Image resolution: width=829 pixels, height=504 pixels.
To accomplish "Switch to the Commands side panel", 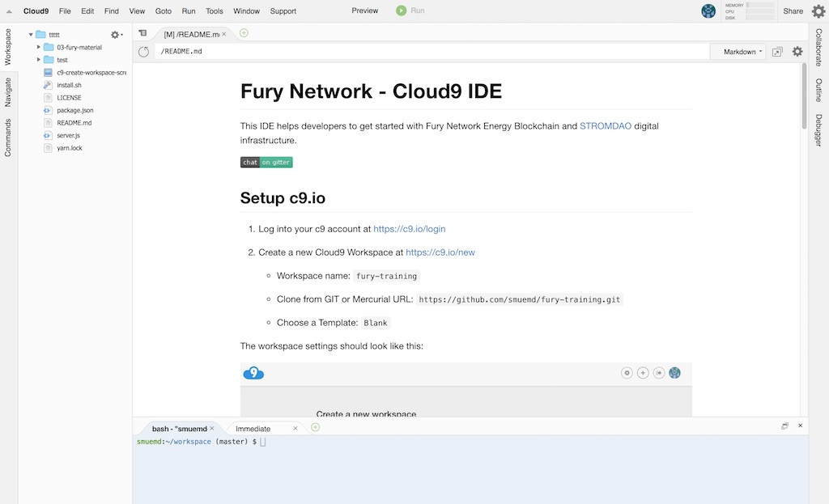I will point(8,138).
